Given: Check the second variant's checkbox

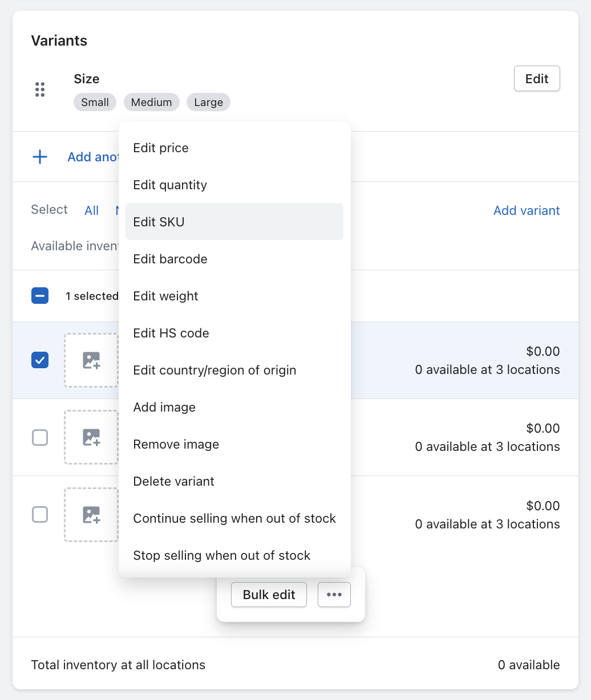Looking at the screenshot, I should pyautogui.click(x=40, y=437).
